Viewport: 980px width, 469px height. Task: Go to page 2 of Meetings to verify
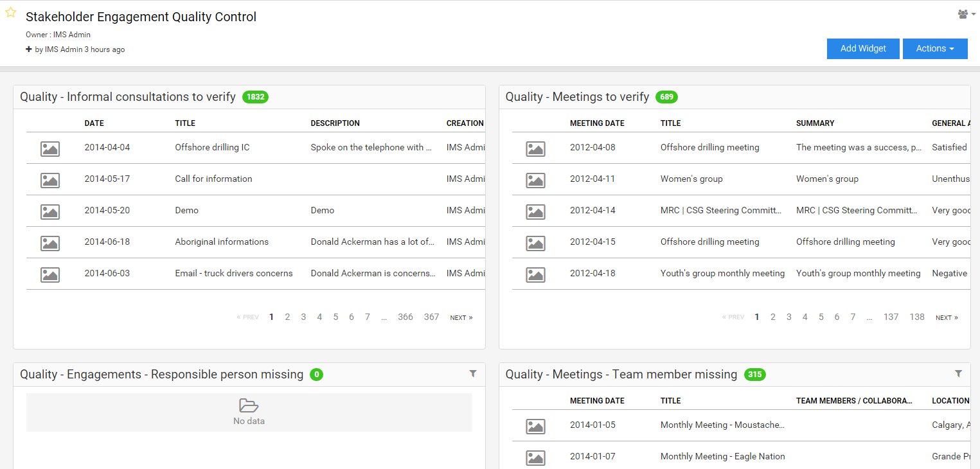coord(773,317)
